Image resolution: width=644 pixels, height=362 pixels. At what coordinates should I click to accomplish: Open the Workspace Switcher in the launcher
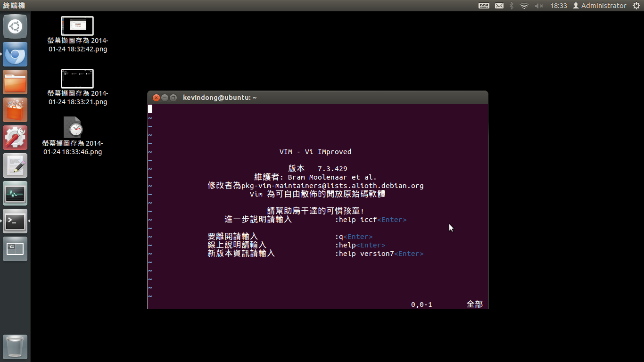[15, 249]
